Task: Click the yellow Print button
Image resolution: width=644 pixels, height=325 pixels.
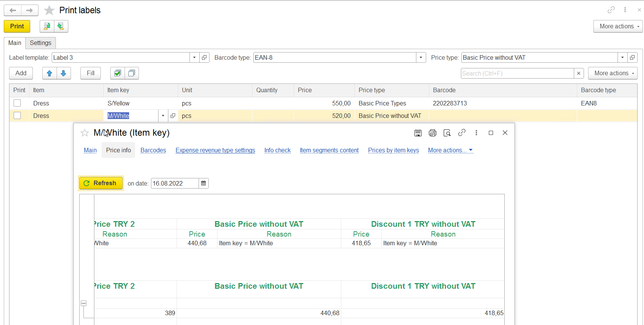Action: (x=17, y=26)
